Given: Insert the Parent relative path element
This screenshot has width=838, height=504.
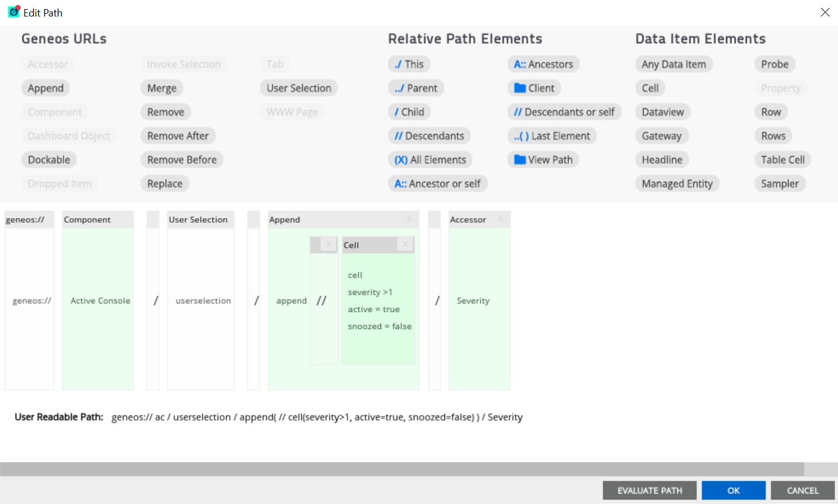Looking at the screenshot, I should click(x=416, y=88).
